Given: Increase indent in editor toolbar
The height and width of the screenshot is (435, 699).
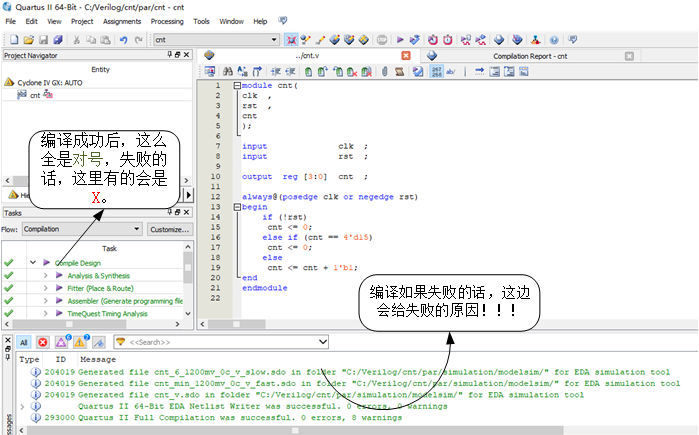Looking at the screenshot, I should click(276, 71).
